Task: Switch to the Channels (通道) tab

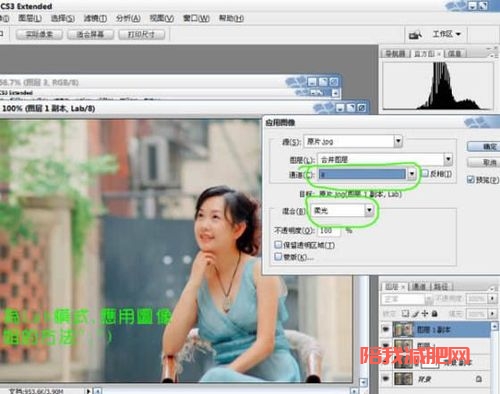Action: 419,286
